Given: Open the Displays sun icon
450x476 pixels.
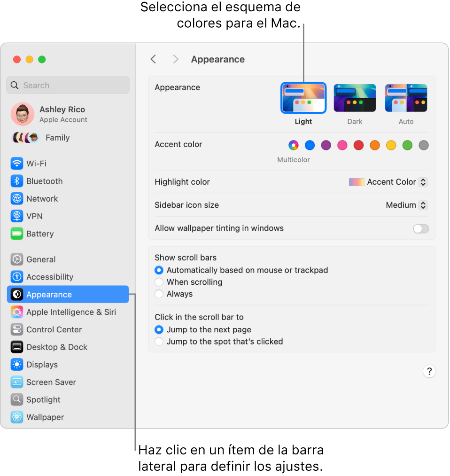Looking at the screenshot, I should (17, 365).
